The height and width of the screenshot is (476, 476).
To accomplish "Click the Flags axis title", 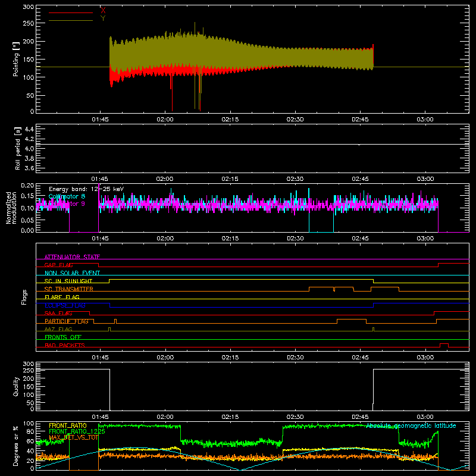I will tap(24, 297).
